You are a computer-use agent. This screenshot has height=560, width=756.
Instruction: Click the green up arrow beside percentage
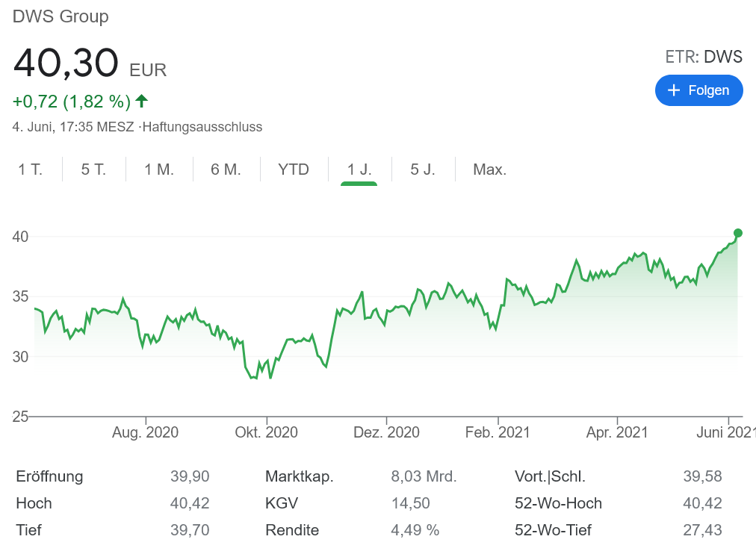pos(142,101)
